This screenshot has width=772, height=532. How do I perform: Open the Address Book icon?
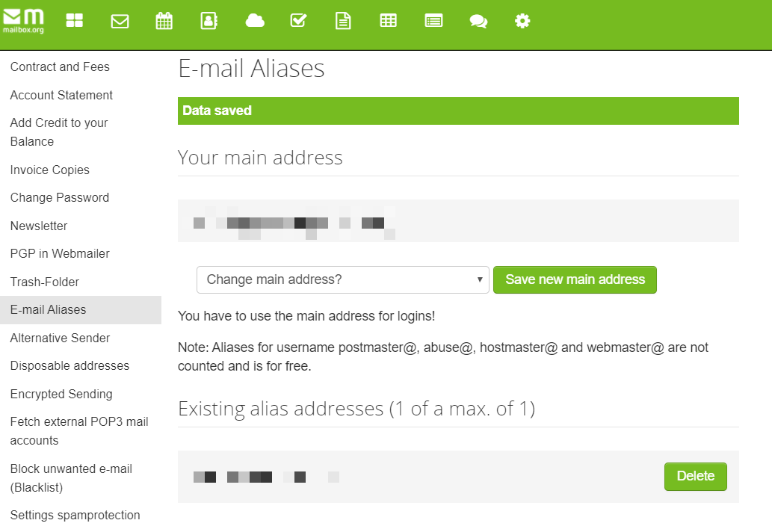click(x=209, y=21)
